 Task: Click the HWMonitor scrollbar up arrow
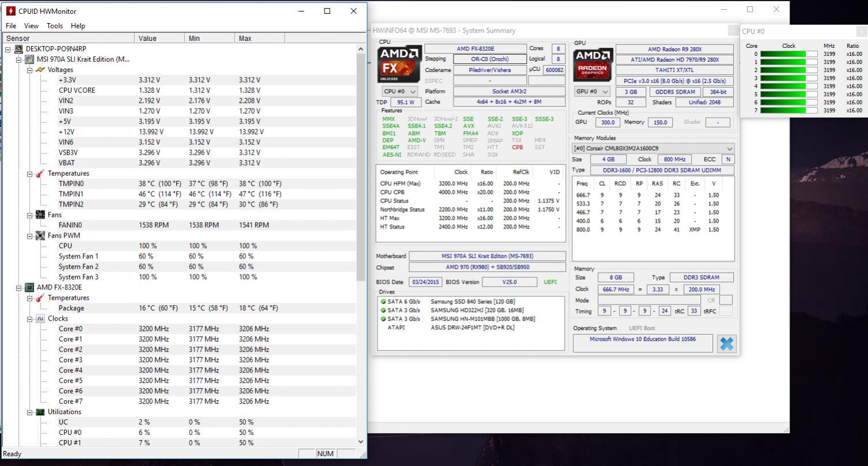pyautogui.click(x=361, y=49)
